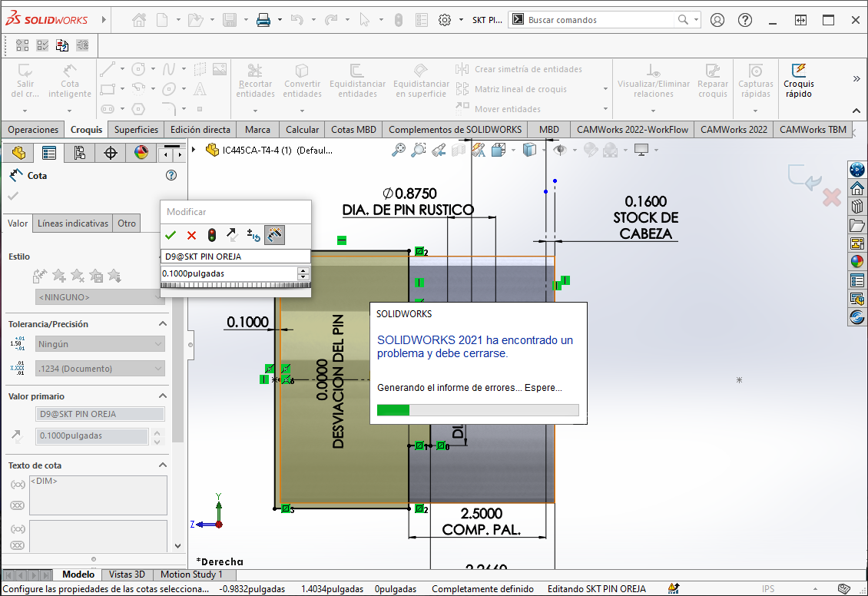868x596 pixels.
Task: Toggle the mark dimension for drawing import button
Action: click(x=274, y=235)
